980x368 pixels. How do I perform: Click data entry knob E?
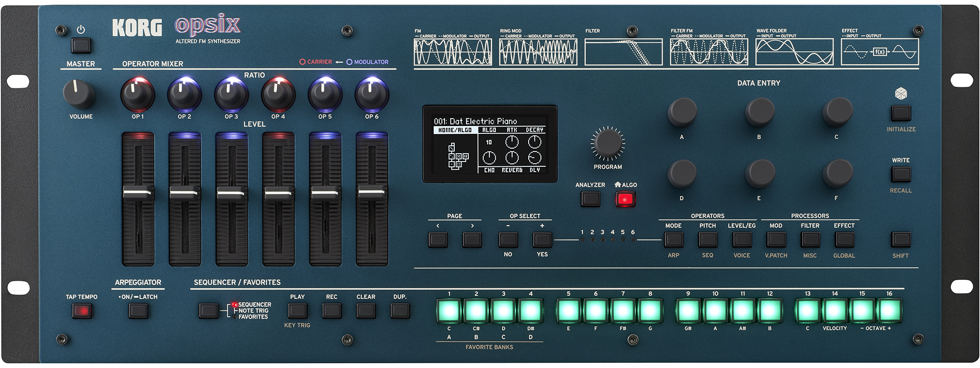click(x=759, y=174)
